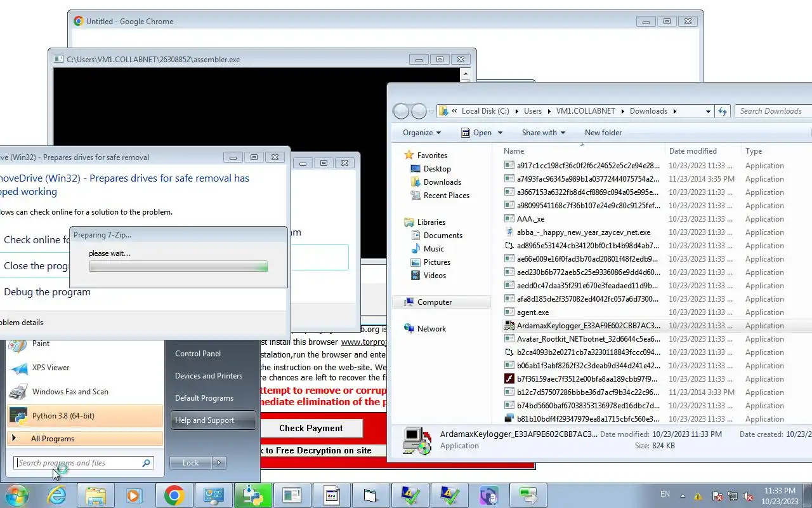
Task: Open the Documents library
Action: [443, 236]
